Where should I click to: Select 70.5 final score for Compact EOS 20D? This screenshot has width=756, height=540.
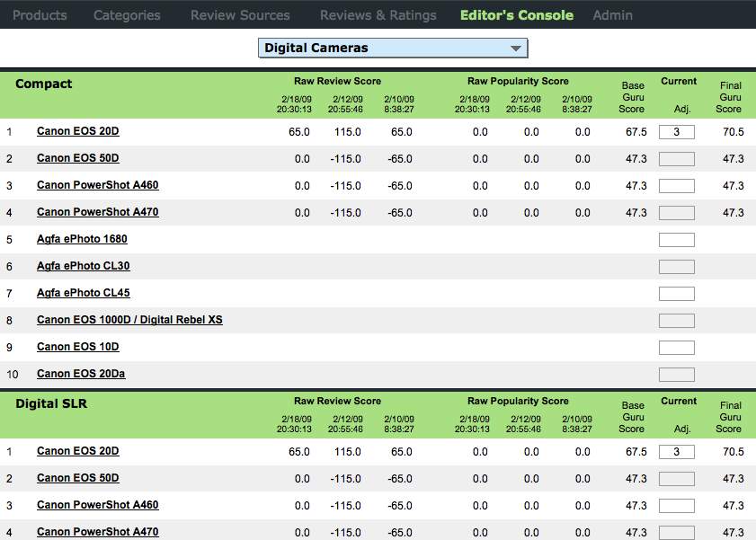[734, 132]
